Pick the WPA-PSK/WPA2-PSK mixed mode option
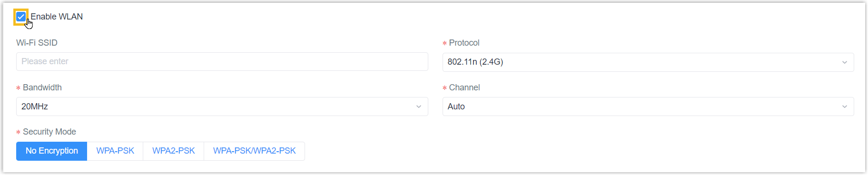Image resolution: width=868 pixels, height=175 pixels. coord(255,151)
